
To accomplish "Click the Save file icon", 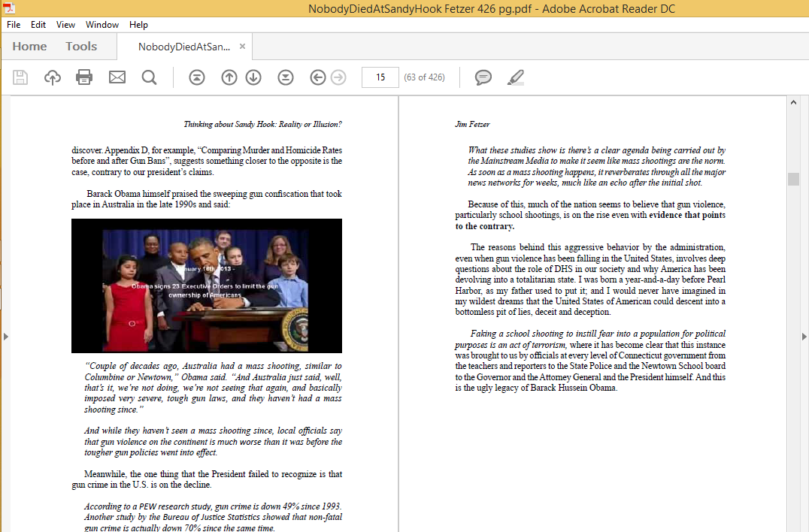I will click(20, 77).
